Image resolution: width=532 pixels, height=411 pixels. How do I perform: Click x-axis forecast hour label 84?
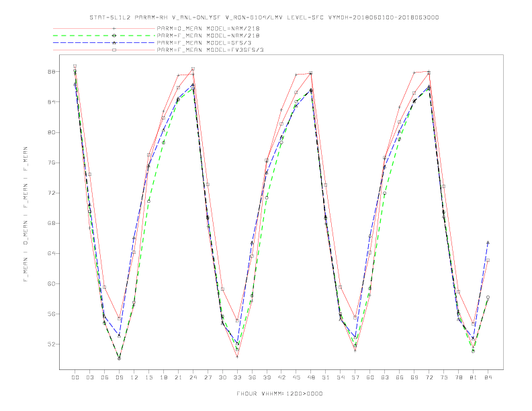tap(488, 377)
